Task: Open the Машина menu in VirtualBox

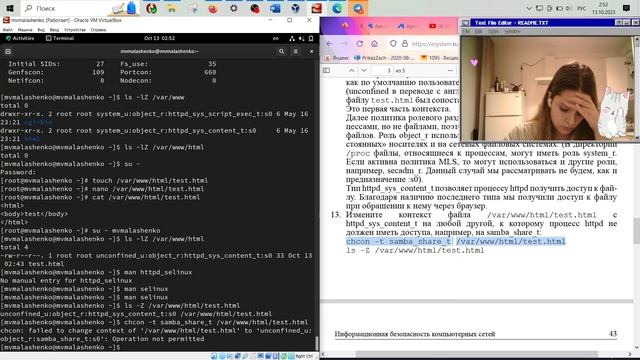Action: tap(25, 30)
